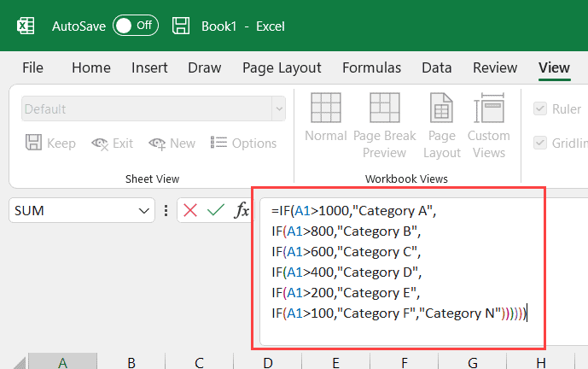
Task: Switch to Page Layout view
Action: point(442,126)
